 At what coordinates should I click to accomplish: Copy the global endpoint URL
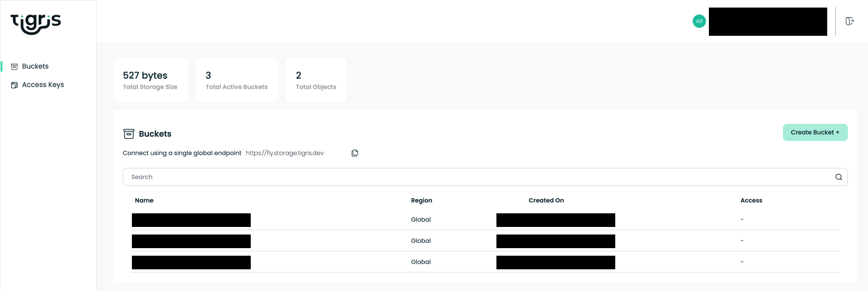(354, 153)
